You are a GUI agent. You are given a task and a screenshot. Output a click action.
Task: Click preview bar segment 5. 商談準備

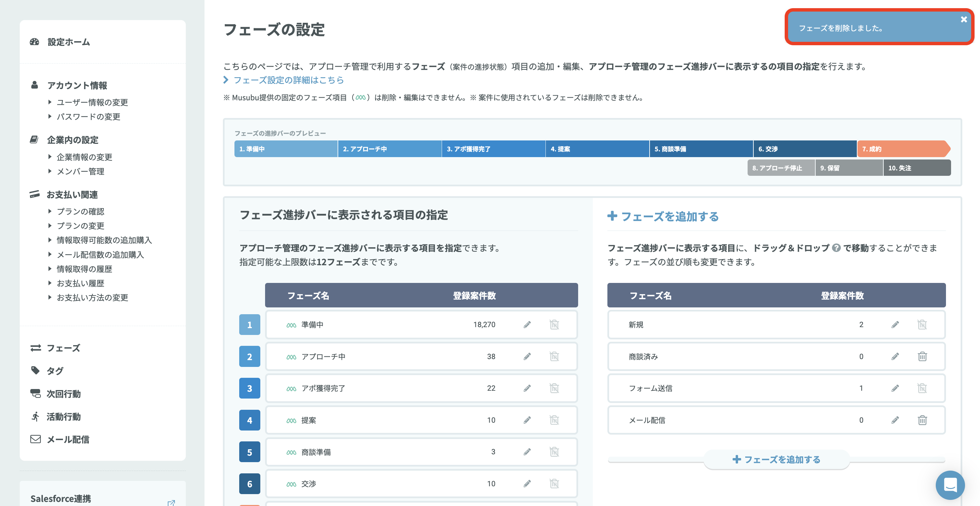click(701, 149)
